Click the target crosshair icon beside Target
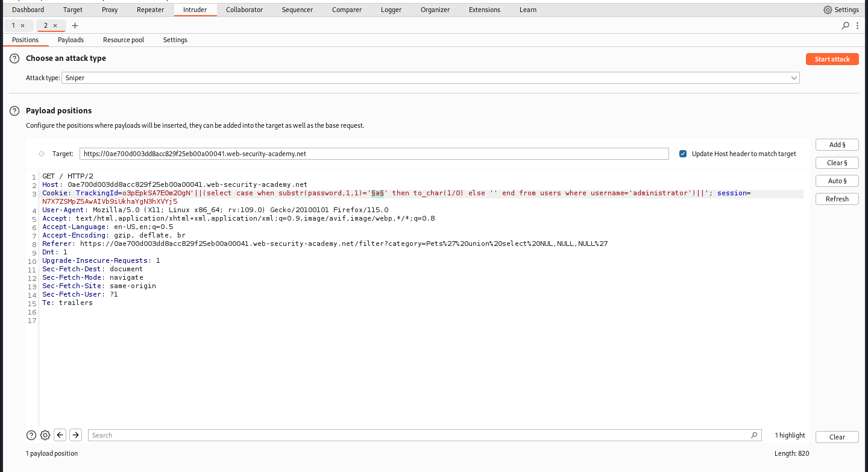The width and height of the screenshot is (868, 472). click(x=41, y=154)
